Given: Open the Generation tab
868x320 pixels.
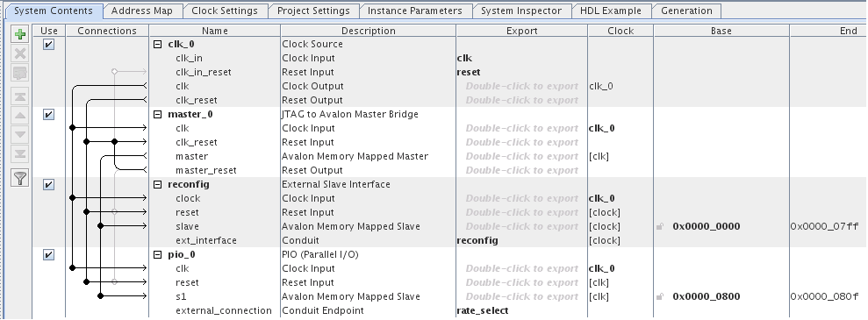Looking at the screenshot, I should 686,11.
